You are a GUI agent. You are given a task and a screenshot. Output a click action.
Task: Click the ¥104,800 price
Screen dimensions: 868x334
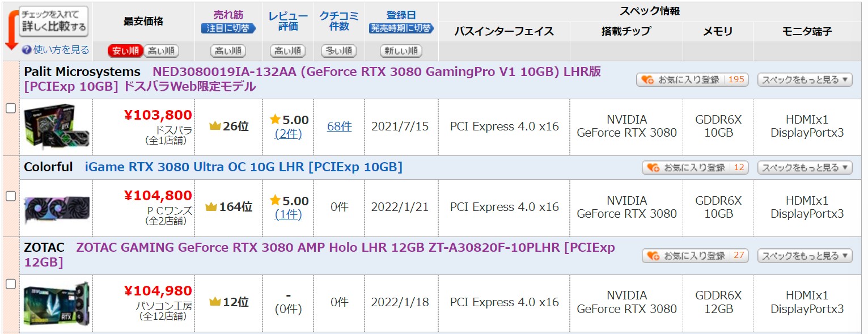click(x=158, y=196)
